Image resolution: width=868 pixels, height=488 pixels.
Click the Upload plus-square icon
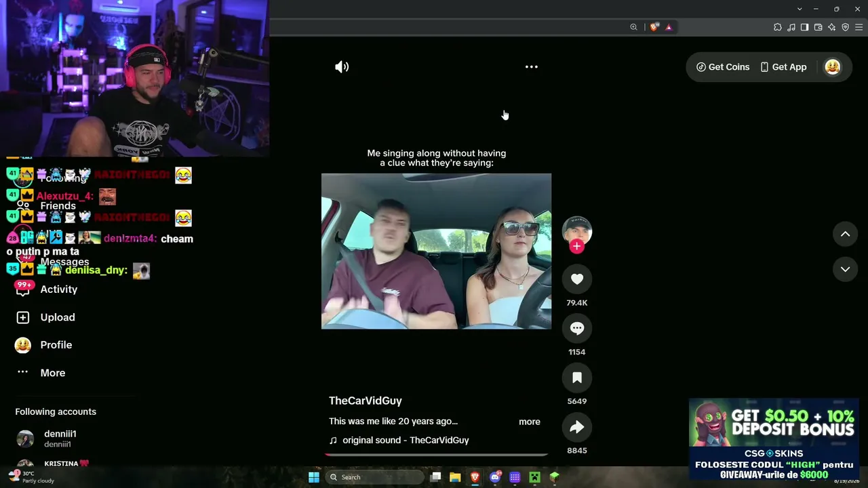pos(23,317)
